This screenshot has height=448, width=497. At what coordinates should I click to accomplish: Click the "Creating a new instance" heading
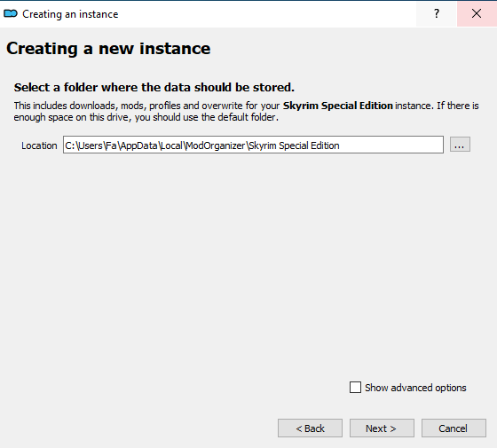(x=108, y=49)
